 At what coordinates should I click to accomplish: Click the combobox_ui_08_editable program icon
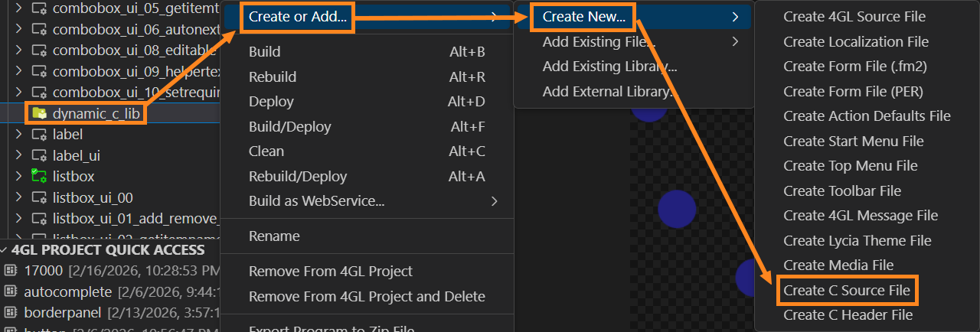pyautogui.click(x=38, y=51)
